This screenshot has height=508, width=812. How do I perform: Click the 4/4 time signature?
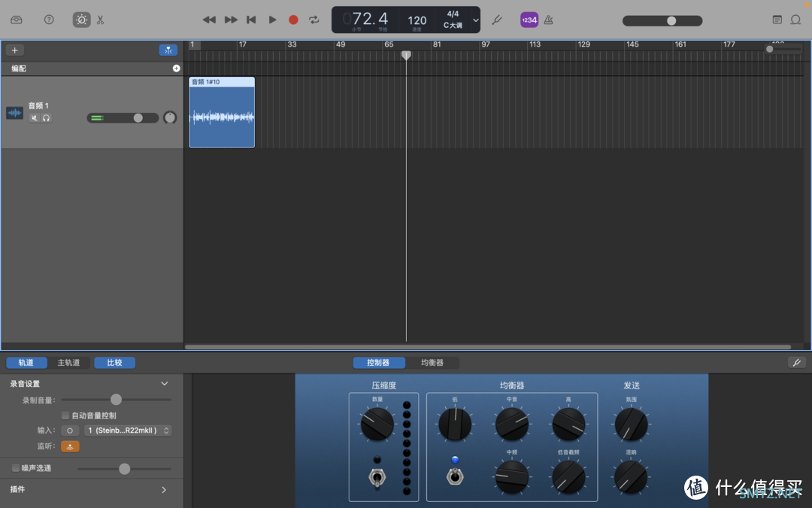click(453, 14)
